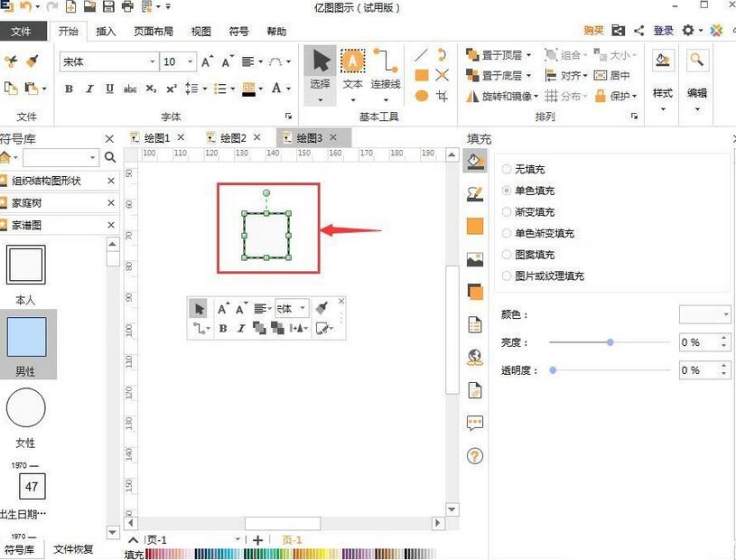Click the 编辑 magnifier search icon

pos(696,59)
